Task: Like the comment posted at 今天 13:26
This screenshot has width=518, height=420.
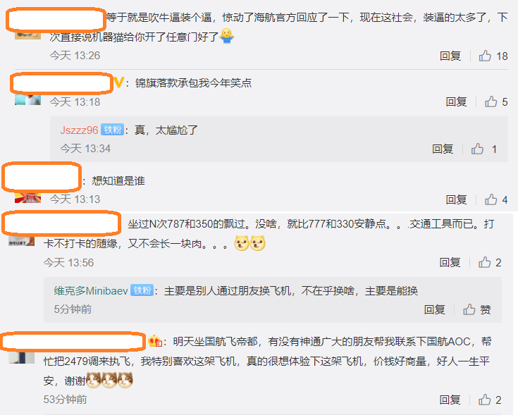Action: (x=493, y=56)
